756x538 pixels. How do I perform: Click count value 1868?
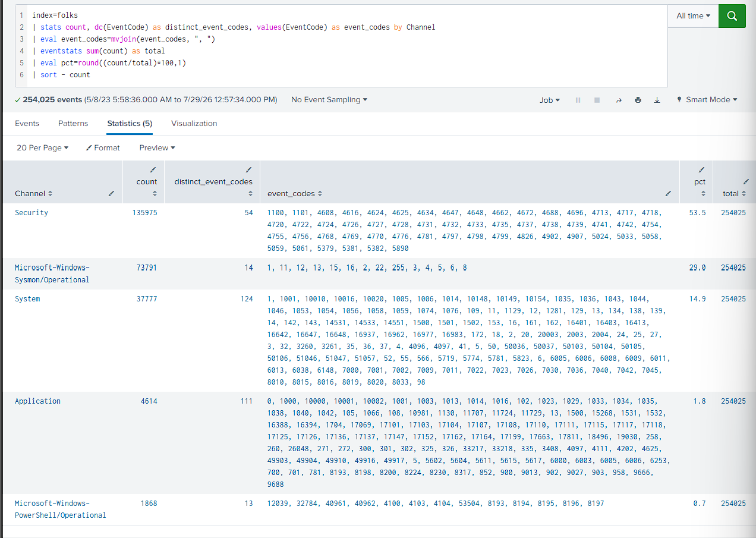[x=149, y=503]
